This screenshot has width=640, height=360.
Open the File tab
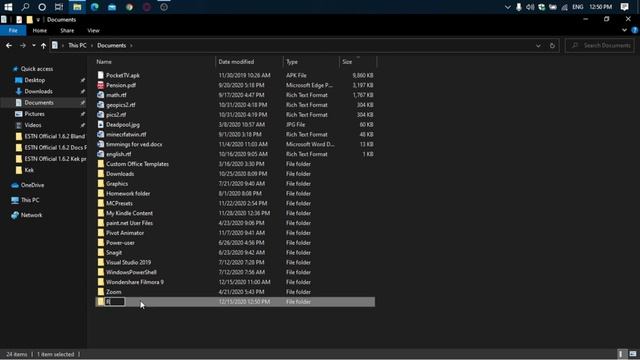click(x=13, y=30)
